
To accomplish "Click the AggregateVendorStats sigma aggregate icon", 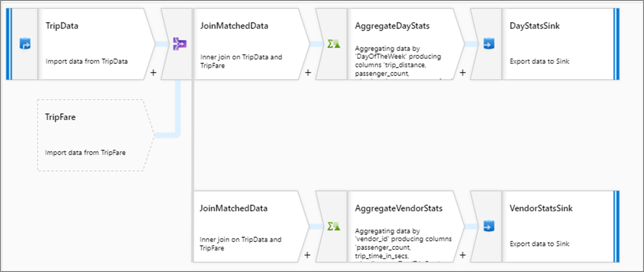I will pyautogui.click(x=333, y=226).
